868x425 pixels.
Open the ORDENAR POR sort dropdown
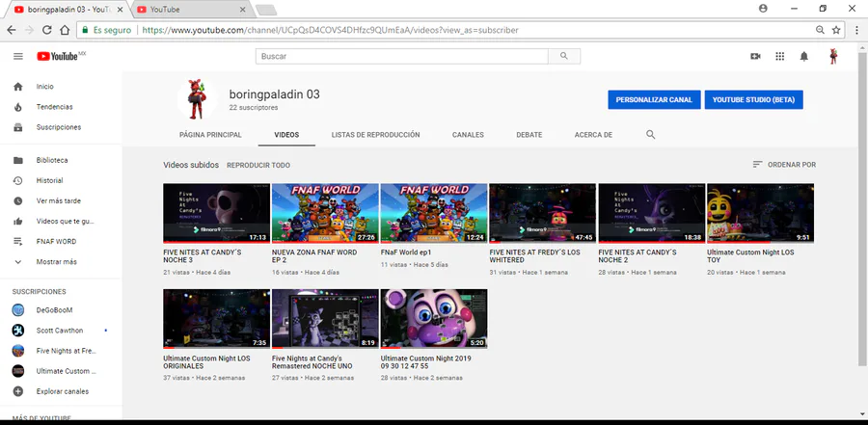[x=784, y=165]
